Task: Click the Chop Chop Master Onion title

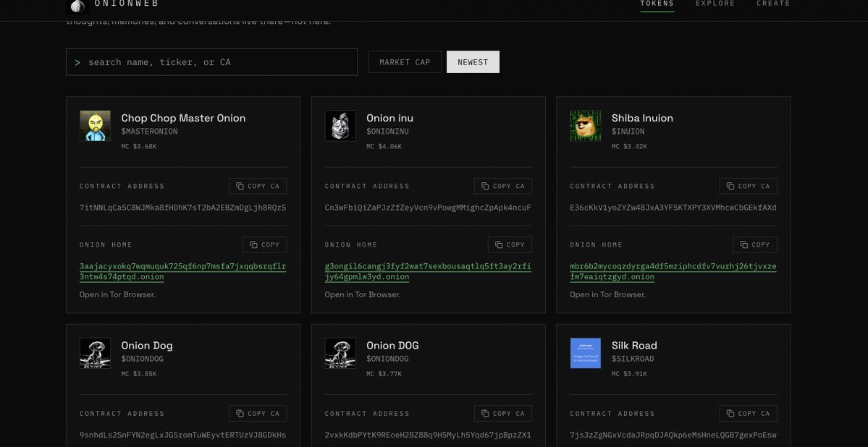Action: tap(183, 118)
